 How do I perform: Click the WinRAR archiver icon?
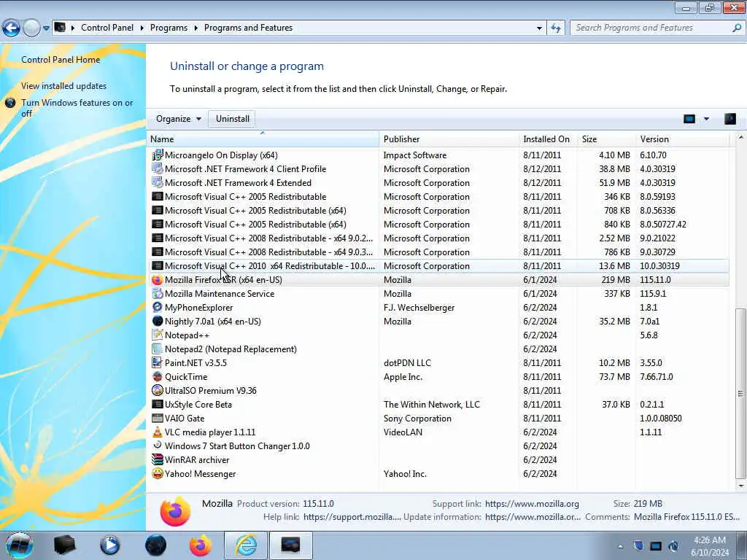point(158,459)
